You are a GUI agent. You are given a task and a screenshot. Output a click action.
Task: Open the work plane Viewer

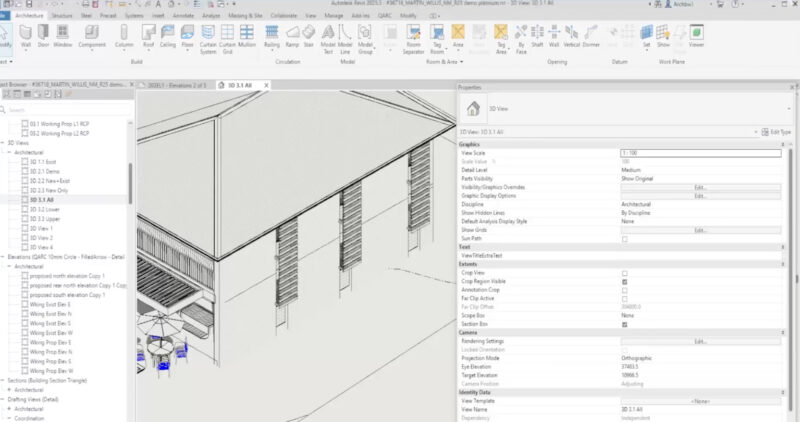pyautogui.click(x=696, y=36)
